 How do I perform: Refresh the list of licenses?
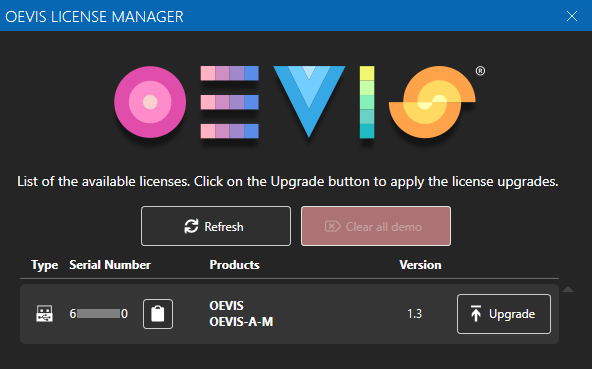216,226
